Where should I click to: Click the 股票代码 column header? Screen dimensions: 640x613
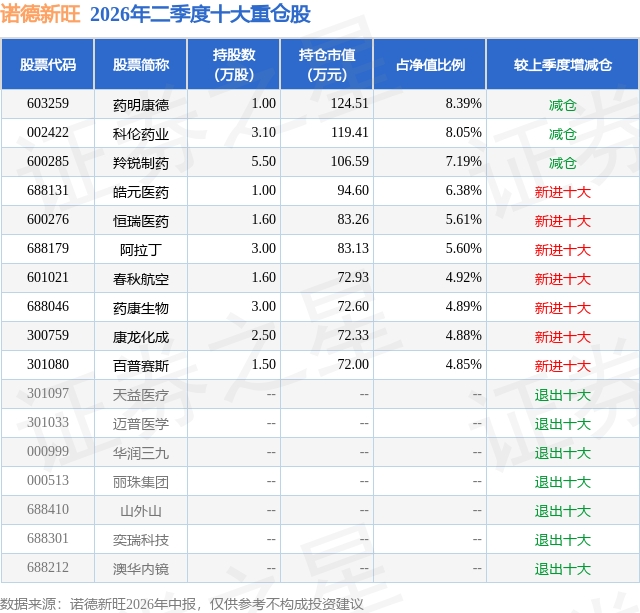click(48, 64)
